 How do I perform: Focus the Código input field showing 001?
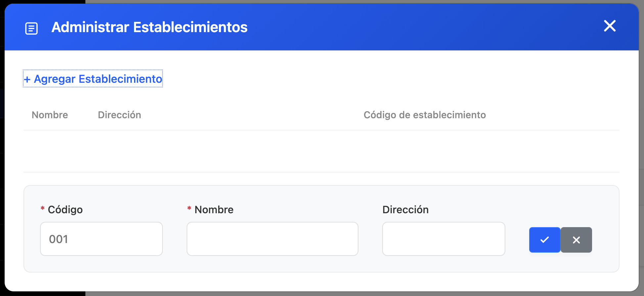(101, 239)
